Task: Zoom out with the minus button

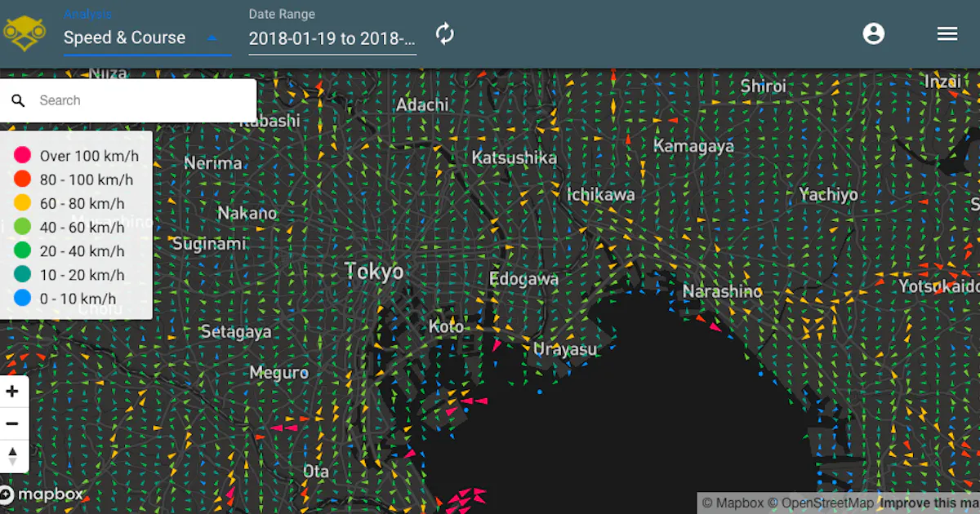Action: click(x=12, y=423)
